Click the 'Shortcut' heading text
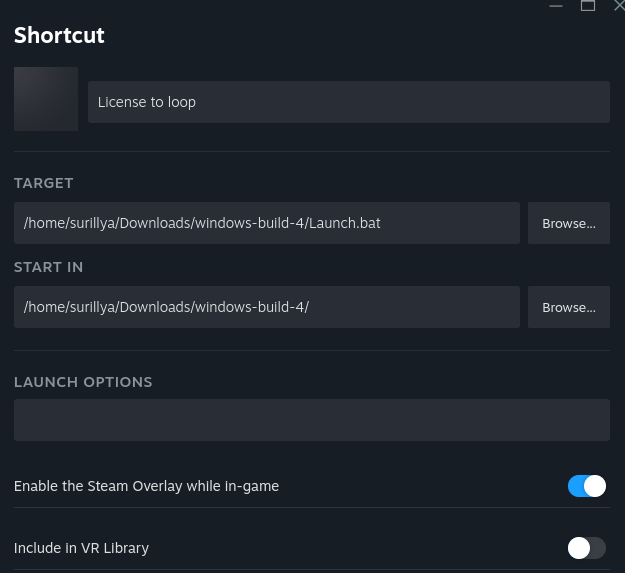625x573 pixels. coord(59,36)
